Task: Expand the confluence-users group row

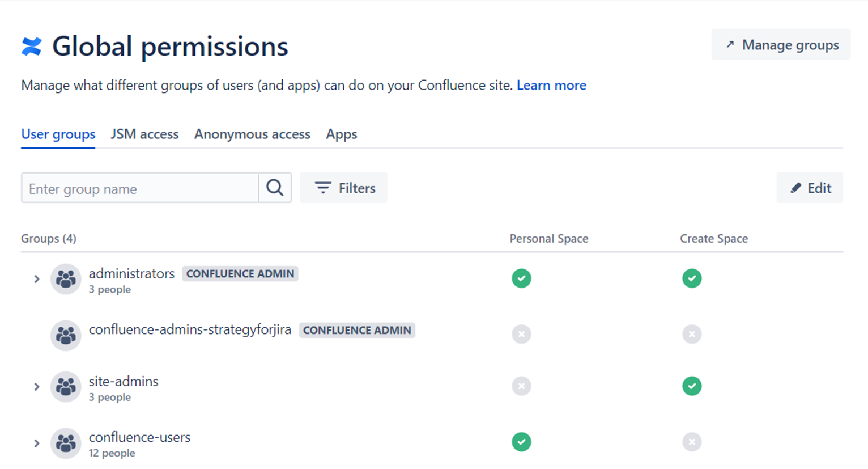Action: coord(37,443)
